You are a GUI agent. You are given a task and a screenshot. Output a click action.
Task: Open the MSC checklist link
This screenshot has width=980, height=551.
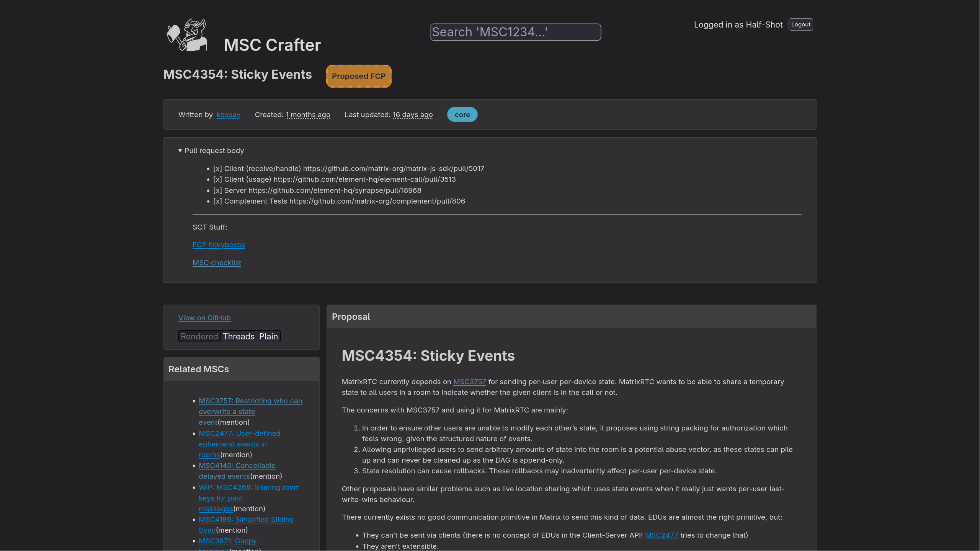[217, 263]
